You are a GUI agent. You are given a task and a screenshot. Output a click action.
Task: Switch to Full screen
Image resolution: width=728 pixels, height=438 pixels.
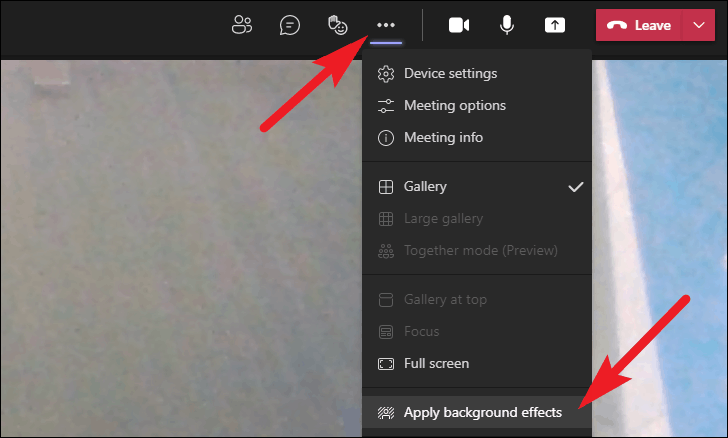[477, 364]
